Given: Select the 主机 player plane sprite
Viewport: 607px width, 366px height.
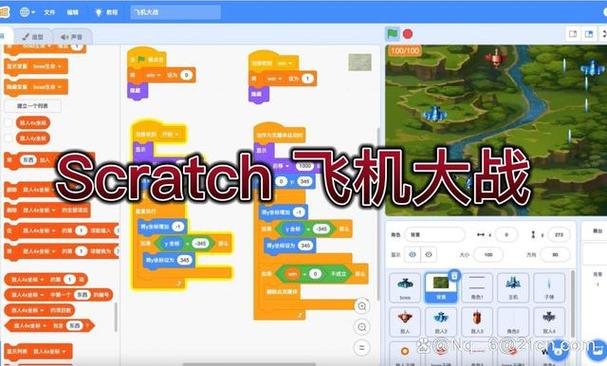Looking at the screenshot, I should point(513,287).
